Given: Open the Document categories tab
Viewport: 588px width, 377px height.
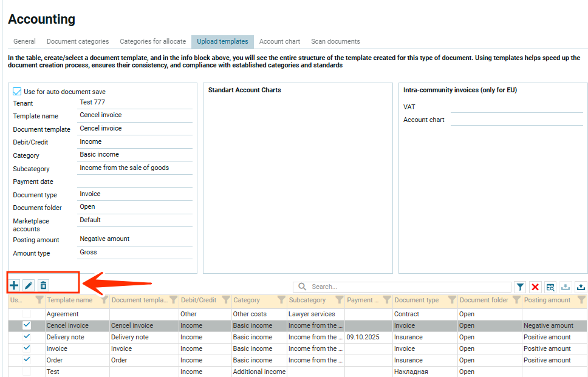Looking at the screenshot, I should click(78, 42).
